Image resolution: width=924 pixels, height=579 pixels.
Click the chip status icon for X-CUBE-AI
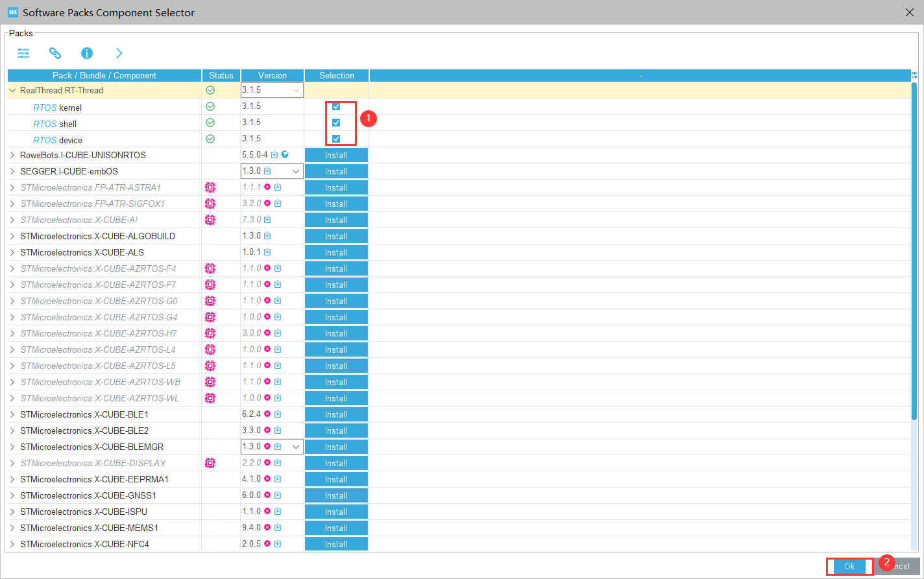(210, 220)
